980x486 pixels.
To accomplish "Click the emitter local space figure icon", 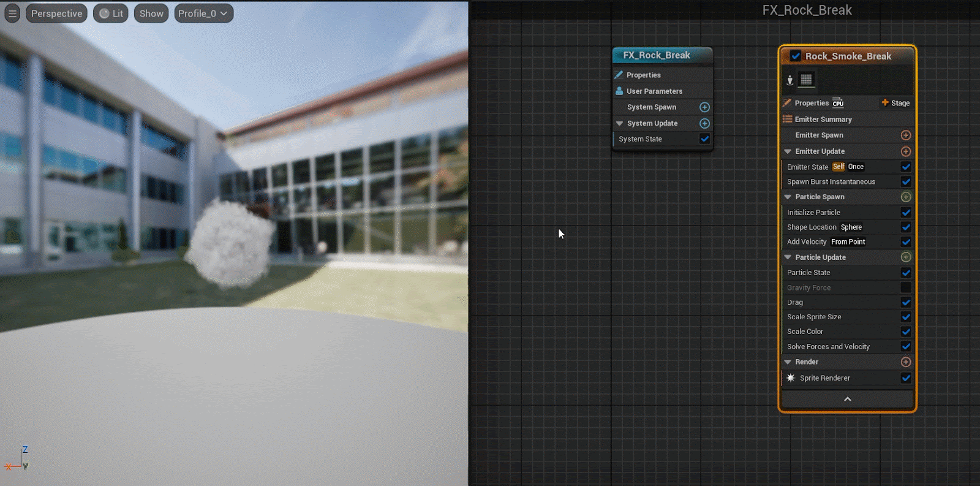I will (790, 80).
